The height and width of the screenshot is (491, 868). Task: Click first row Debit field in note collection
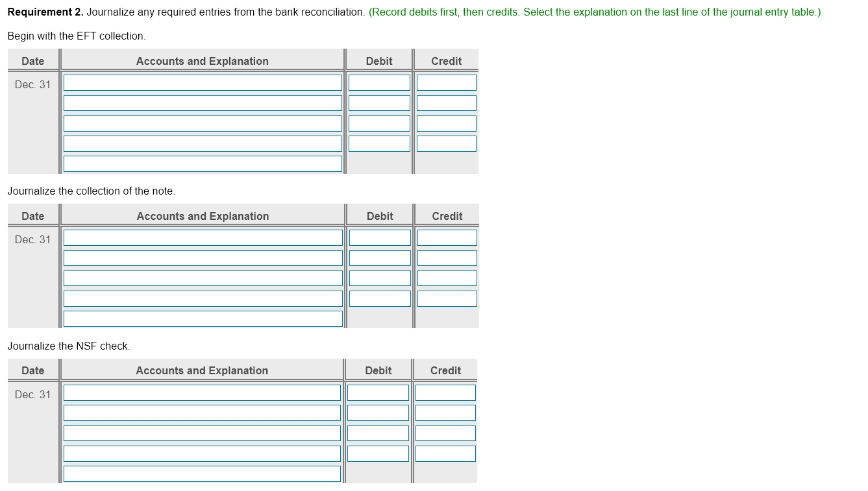[380, 237]
